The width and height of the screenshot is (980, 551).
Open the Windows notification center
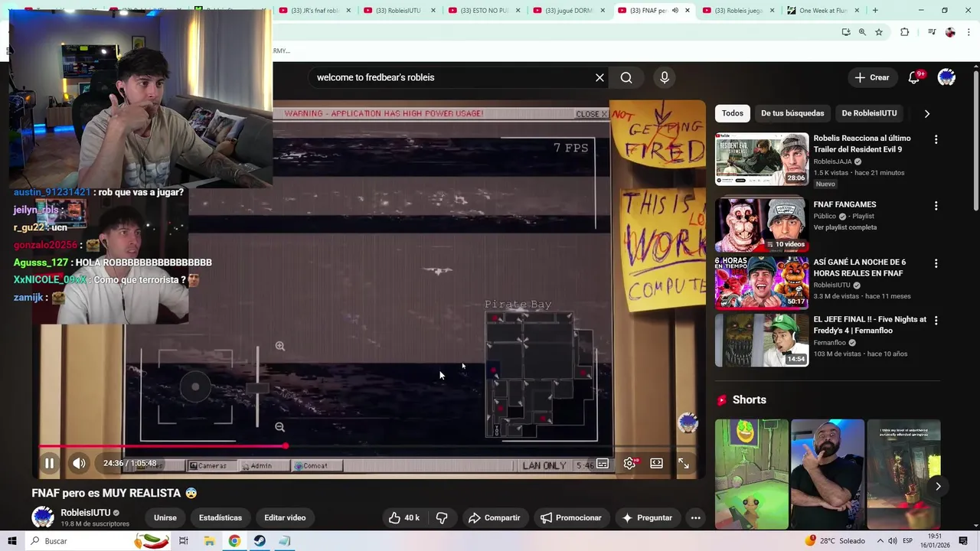click(x=965, y=541)
